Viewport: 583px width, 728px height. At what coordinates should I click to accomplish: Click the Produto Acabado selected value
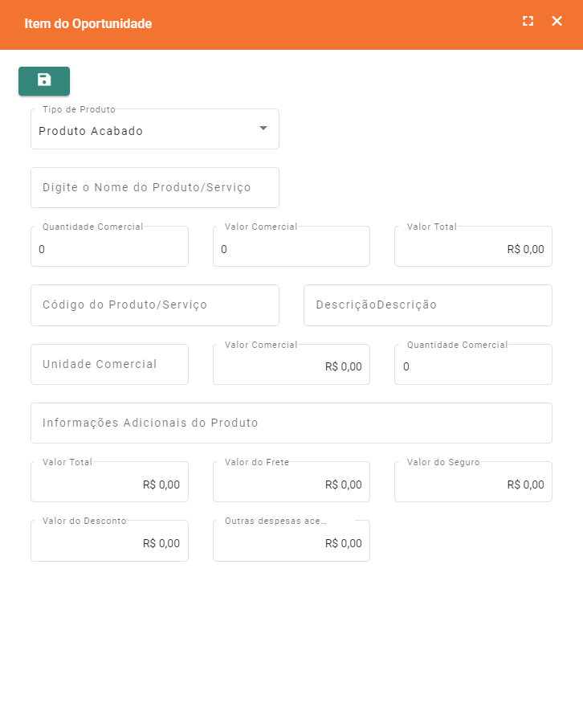tap(91, 131)
